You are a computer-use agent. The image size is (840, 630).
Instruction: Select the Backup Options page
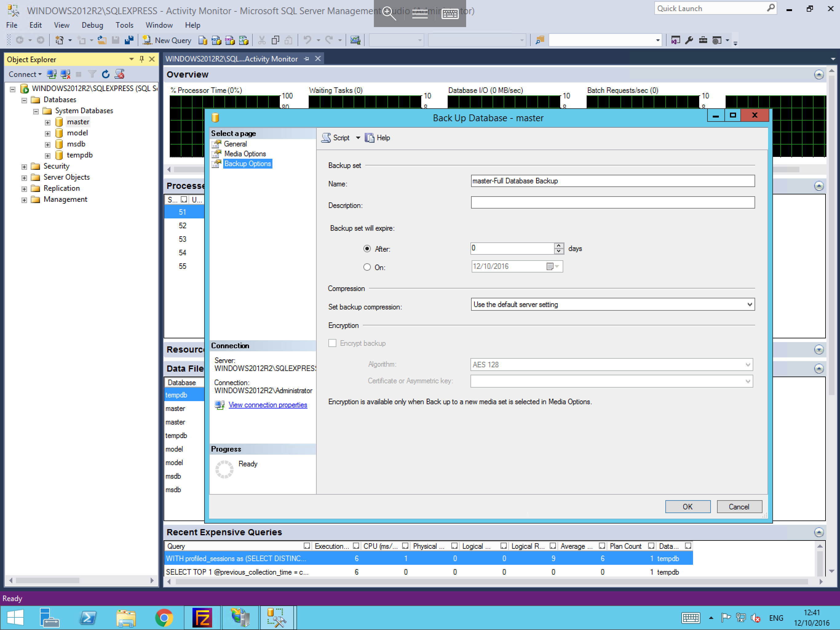[x=247, y=163]
